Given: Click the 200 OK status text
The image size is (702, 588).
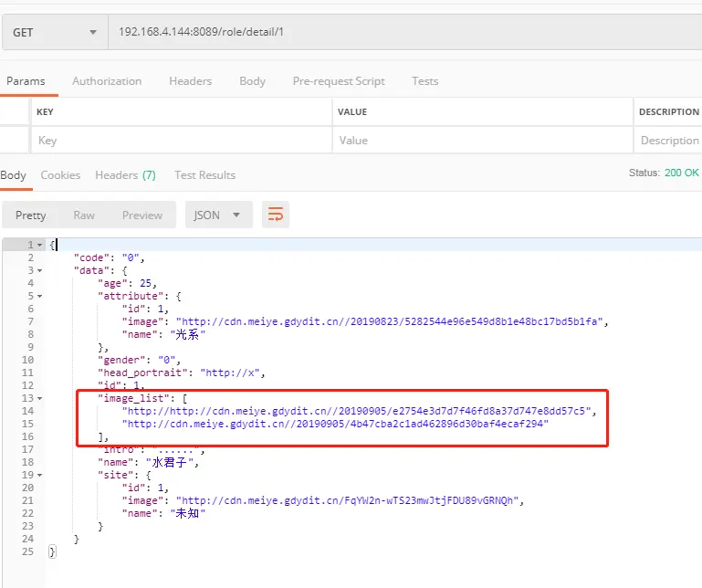Looking at the screenshot, I should pos(681,173).
